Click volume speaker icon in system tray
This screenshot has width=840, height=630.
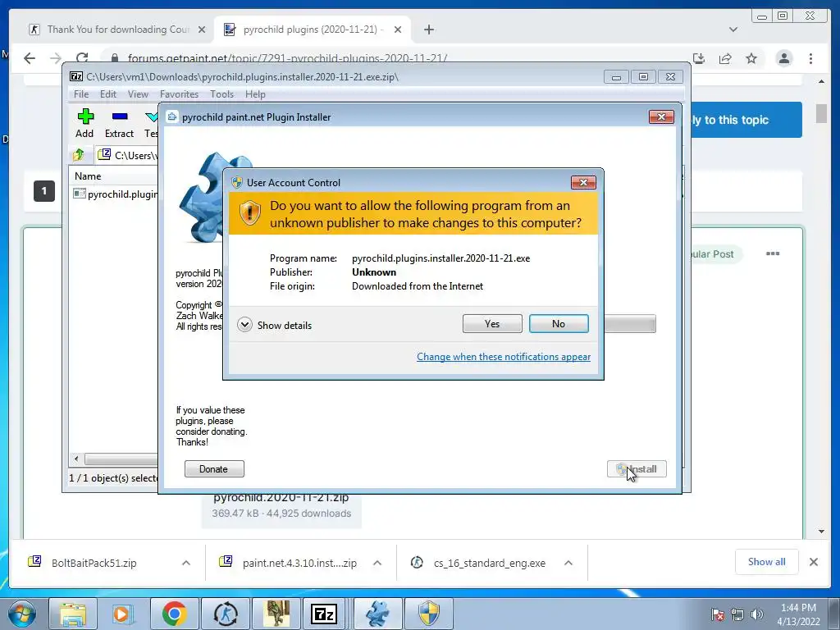coord(756,614)
